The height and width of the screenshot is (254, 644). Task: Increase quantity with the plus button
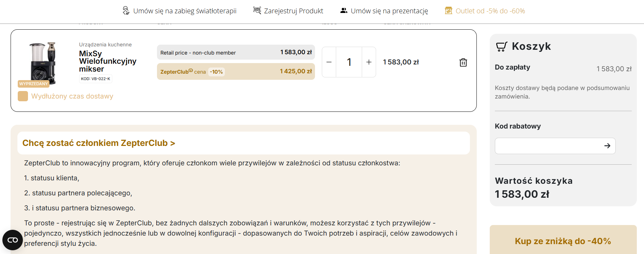[x=369, y=62]
